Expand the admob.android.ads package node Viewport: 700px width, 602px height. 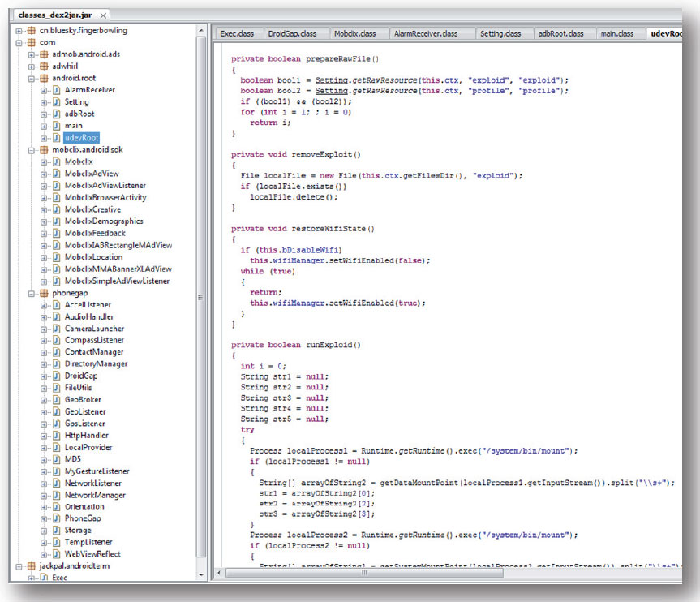tap(32, 55)
